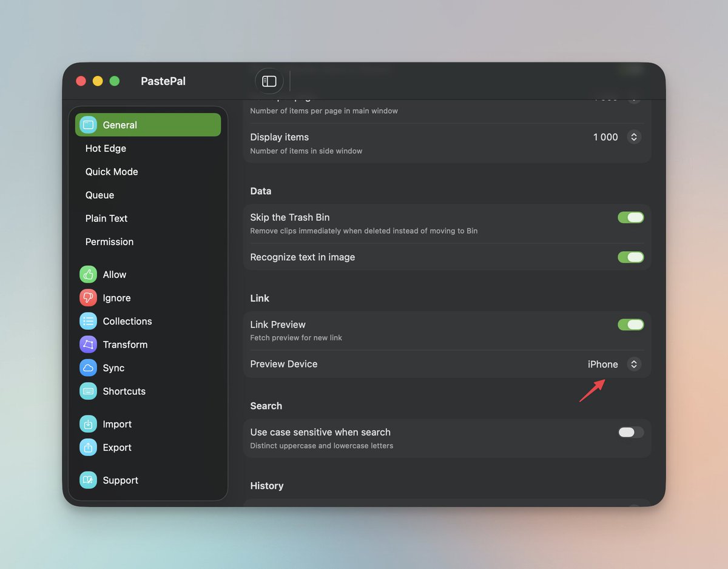This screenshot has width=728, height=569.
Task: Open Transform settings icon
Action: pos(87,345)
